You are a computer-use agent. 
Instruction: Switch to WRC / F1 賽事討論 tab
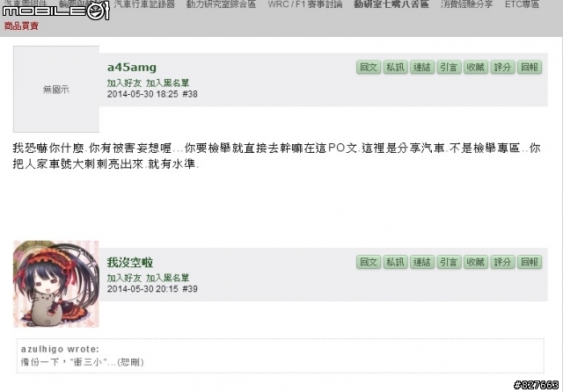coord(305,4)
